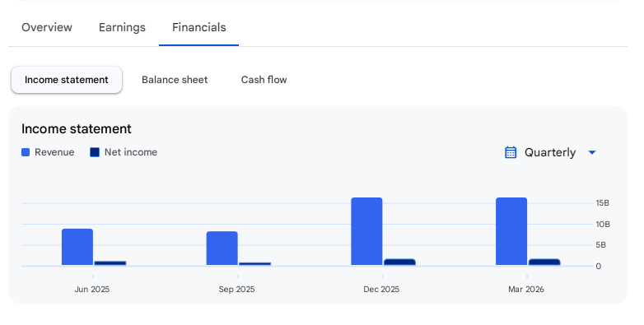Expand the Quarterly dropdown arrow
This screenshot has height=325, width=644.
click(x=592, y=152)
